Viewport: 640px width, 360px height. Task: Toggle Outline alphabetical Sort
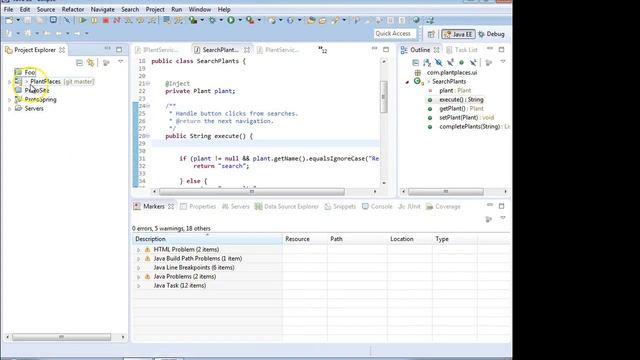coord(427,62)
